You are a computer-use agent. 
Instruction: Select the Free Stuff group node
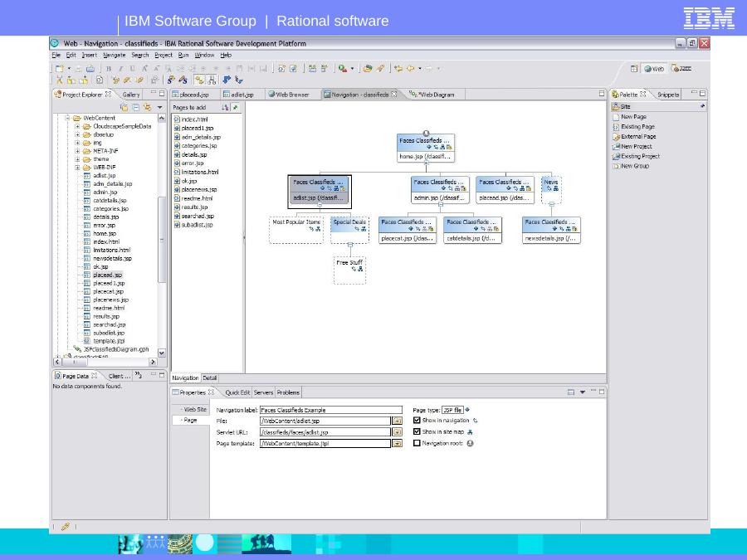349,271
